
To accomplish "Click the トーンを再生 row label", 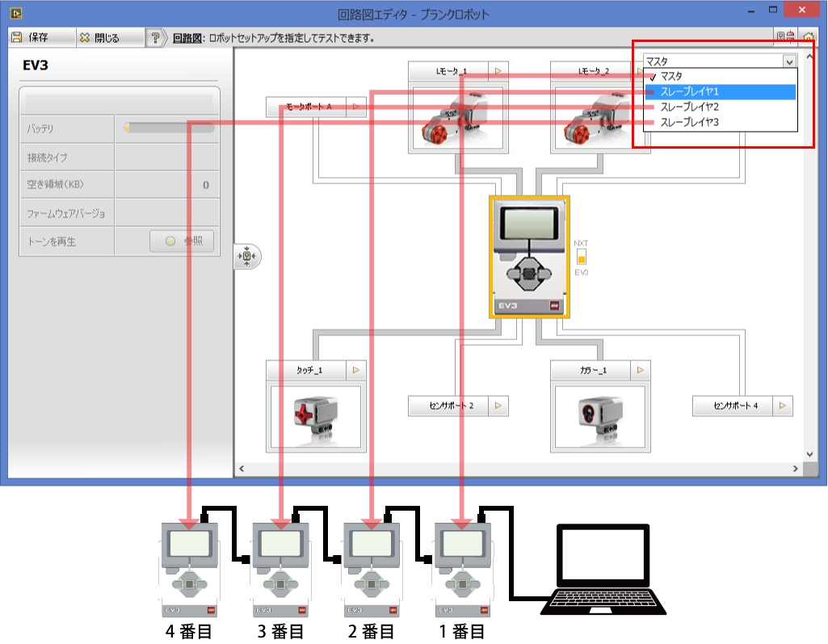I will click(x=51, y=242).
